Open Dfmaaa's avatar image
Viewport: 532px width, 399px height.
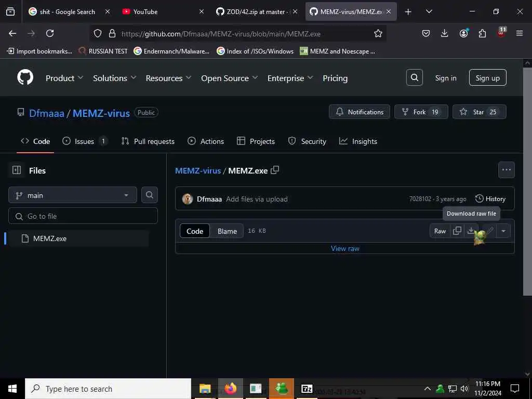tap(187, 199)
